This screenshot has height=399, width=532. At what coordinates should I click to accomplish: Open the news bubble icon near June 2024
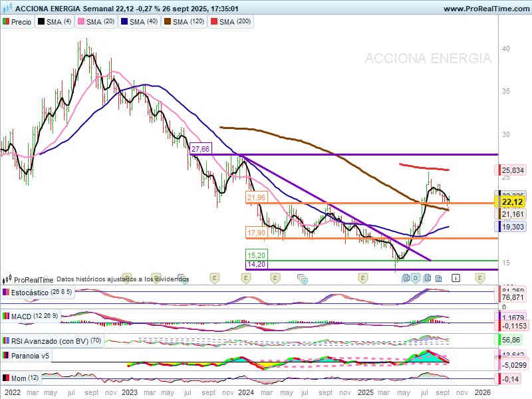[303, 279]
